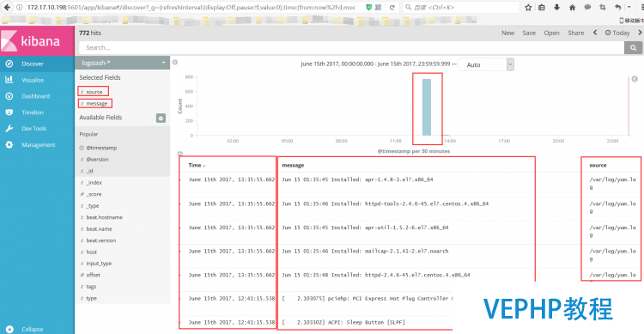Select the tags field

[x=91, y=287]
